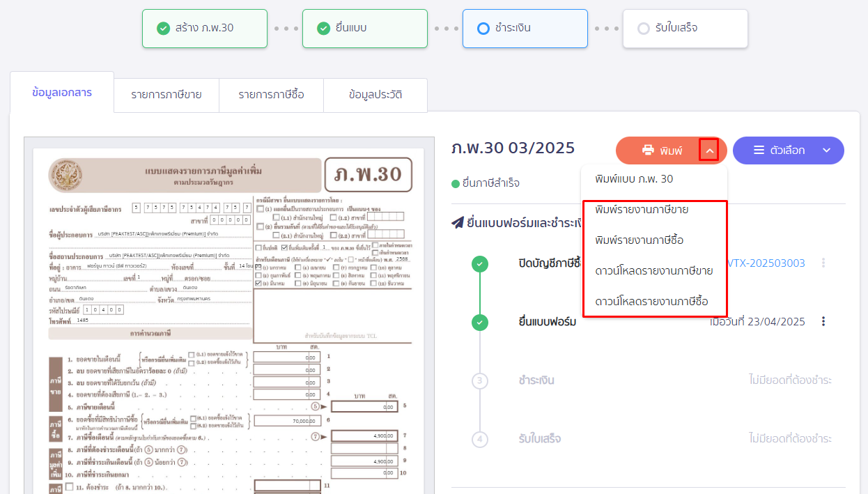Click the numbered circle 3 on the ชำระเงิน timeline

click(x=479, y=380)
